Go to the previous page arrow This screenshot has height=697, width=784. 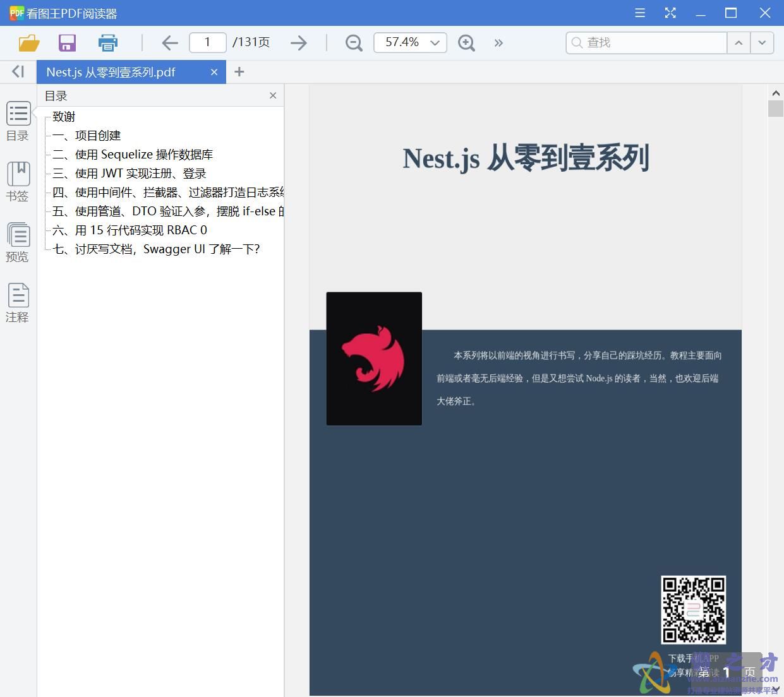pos(170,43)
